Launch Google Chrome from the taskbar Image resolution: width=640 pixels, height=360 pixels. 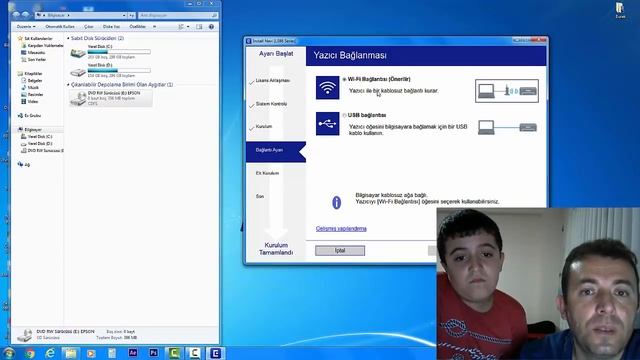pyautogui.click(x=29, y=353)
